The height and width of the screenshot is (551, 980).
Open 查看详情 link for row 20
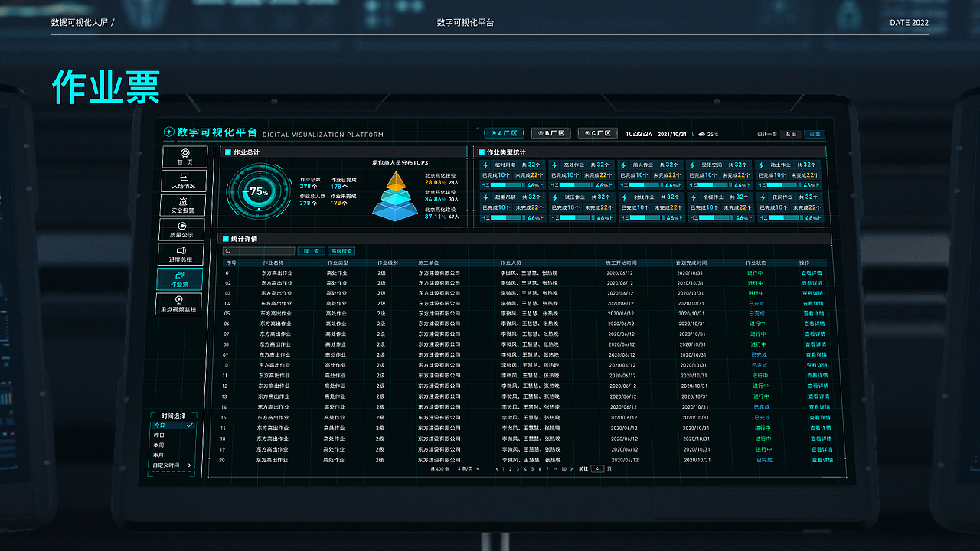click(822, 460)
